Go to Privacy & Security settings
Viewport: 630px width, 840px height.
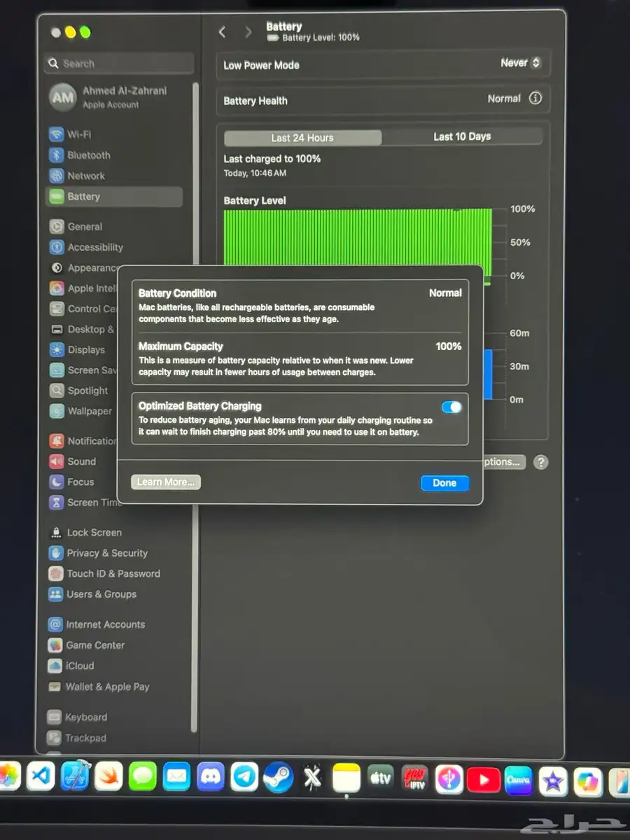[x=98, y=553]
